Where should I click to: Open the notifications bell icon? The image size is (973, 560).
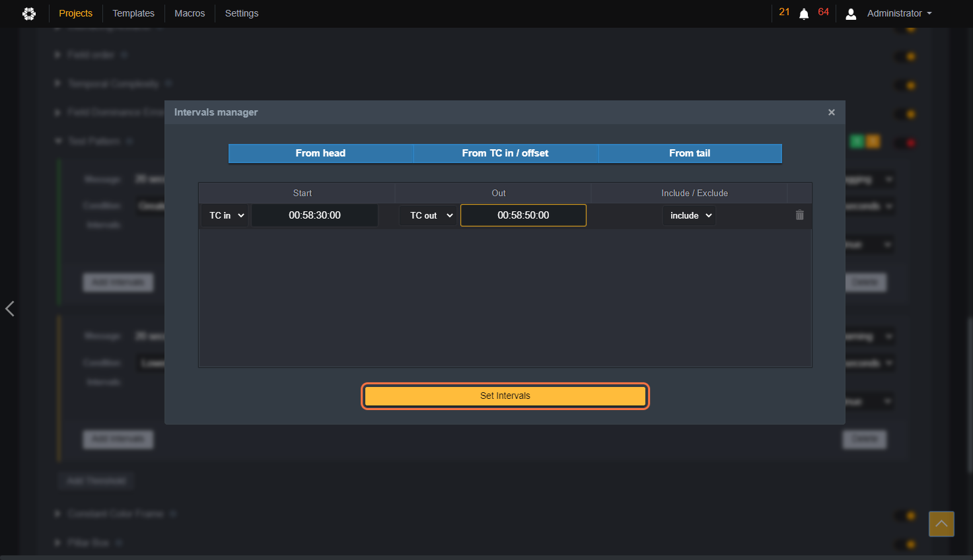pyautogui.click(x=804, y=14)
